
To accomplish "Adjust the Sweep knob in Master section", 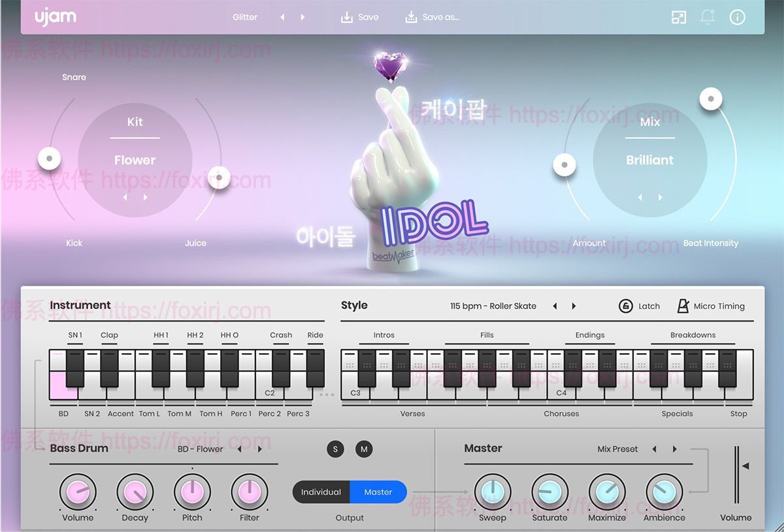I will [492, 492].
